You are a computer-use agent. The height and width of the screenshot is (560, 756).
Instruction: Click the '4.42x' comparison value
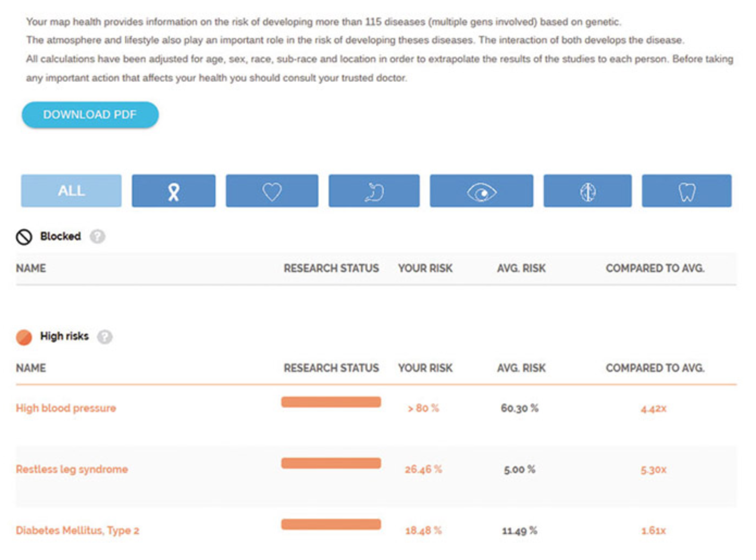[653, 408]
